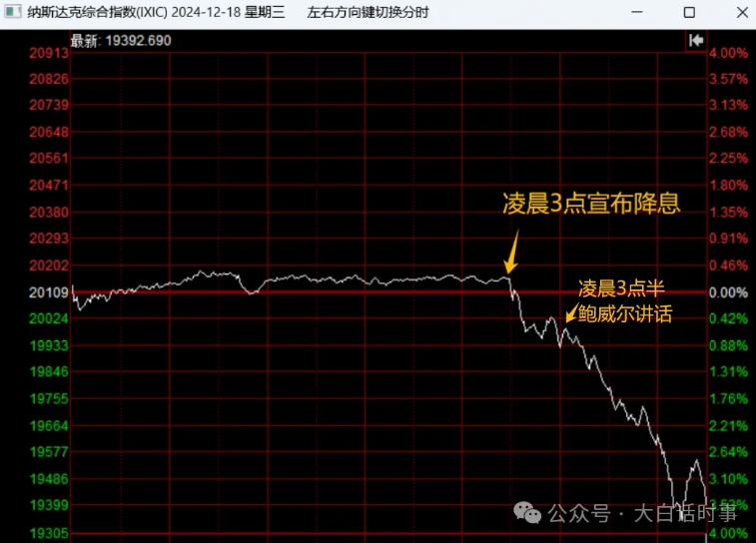The width and height of the screenshot is (756, 543).
Task: Select the 19399 price axis label
Action: pos(49,505)
